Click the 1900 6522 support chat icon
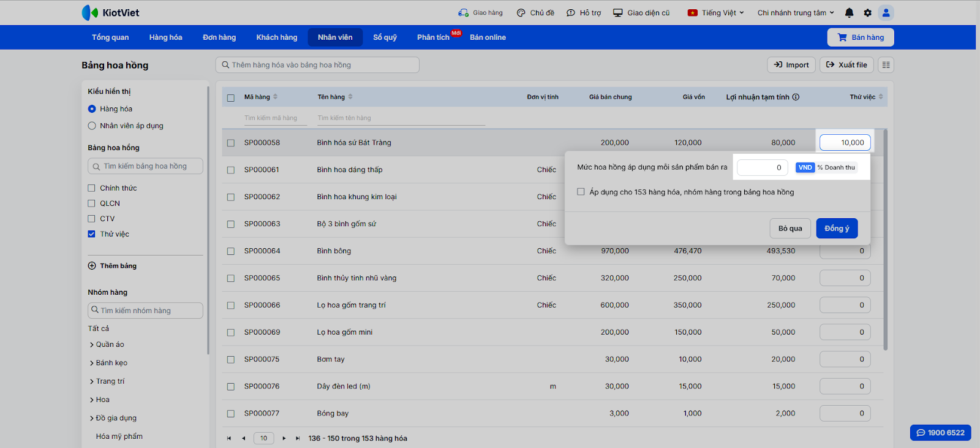 pos(921,433)
